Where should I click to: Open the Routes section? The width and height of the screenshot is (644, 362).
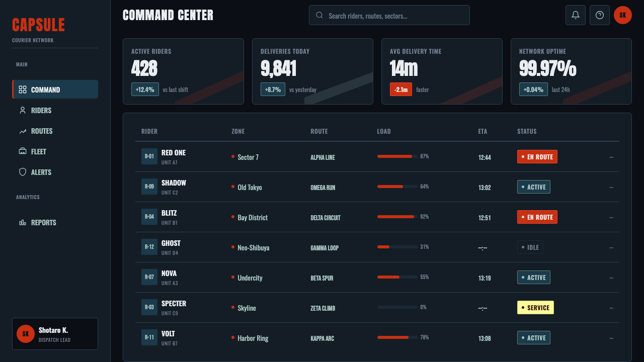click(55, 131)
